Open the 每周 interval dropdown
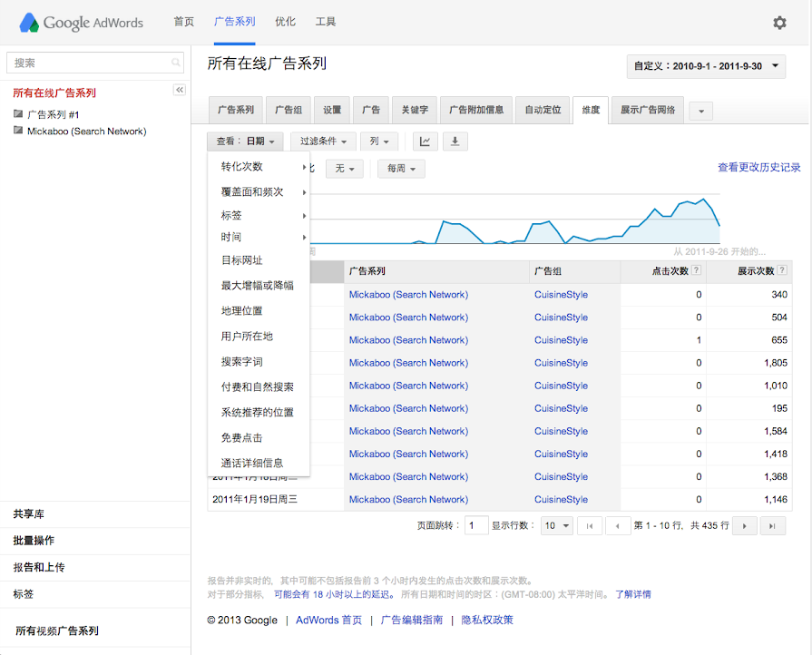 [x=401, y=169]
